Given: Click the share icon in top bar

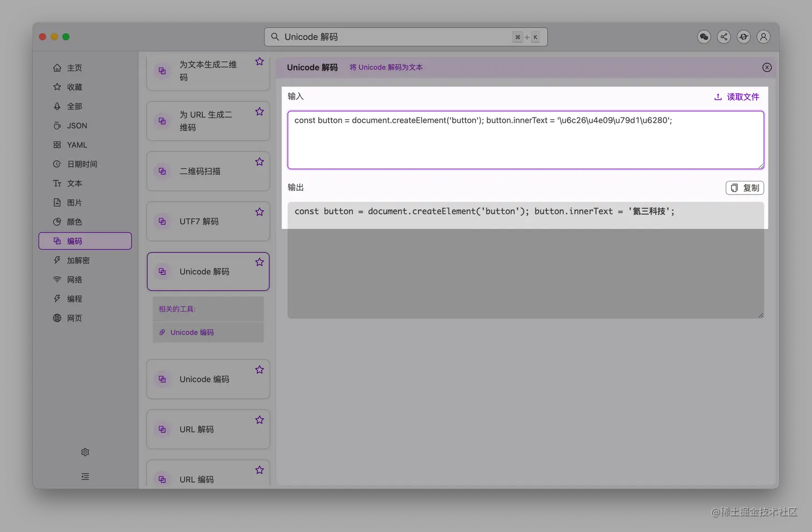Looking at the screenshot, I should (x=724, y=37).
